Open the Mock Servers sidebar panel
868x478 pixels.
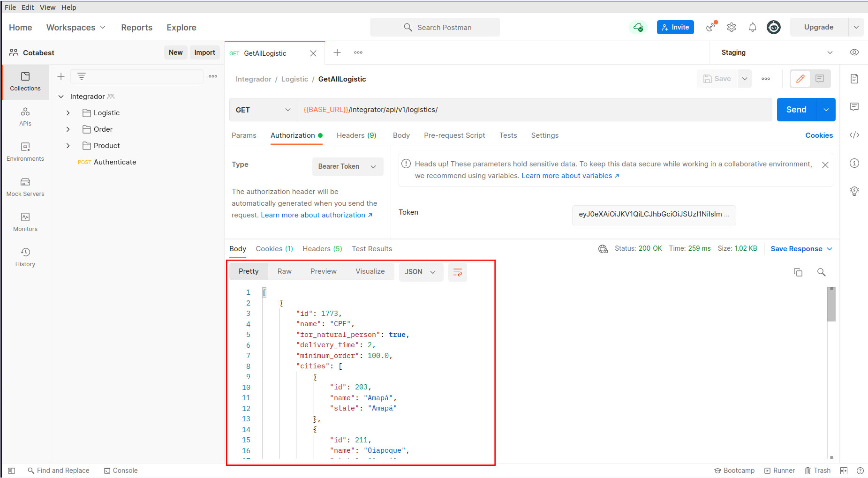tap(25, 187)
